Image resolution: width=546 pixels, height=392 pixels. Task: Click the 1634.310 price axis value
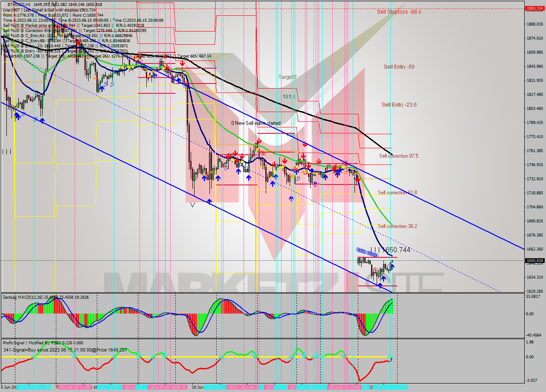(534, 277)
